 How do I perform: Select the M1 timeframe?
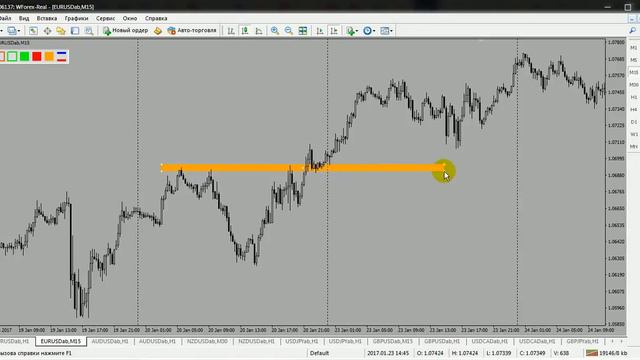point(633,48)
